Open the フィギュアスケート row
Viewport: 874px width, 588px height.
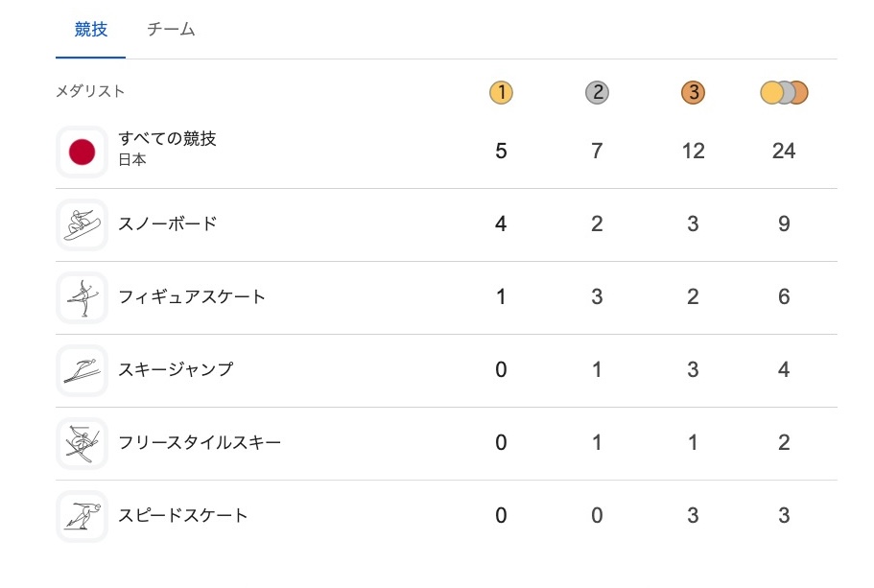click(x=192, y=297)
